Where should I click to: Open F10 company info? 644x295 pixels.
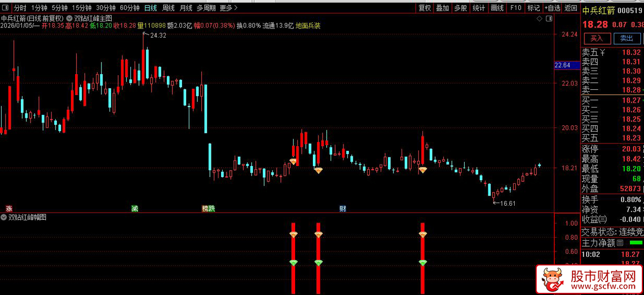(516, 8)
